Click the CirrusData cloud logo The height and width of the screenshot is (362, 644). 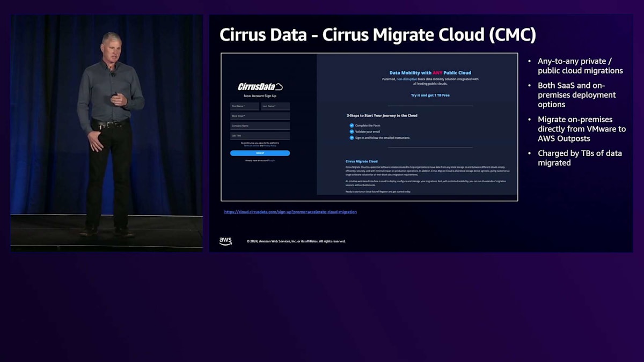pos(260,87)
